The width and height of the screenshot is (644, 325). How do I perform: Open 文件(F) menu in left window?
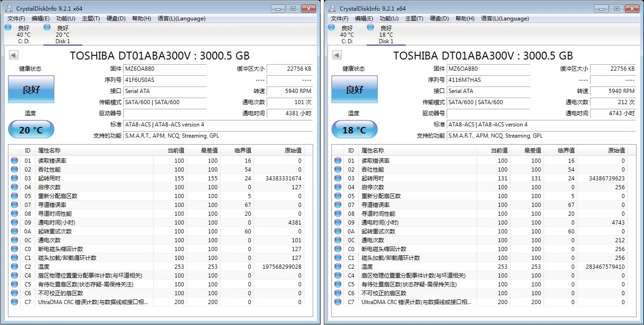click(x=16, y=19)
